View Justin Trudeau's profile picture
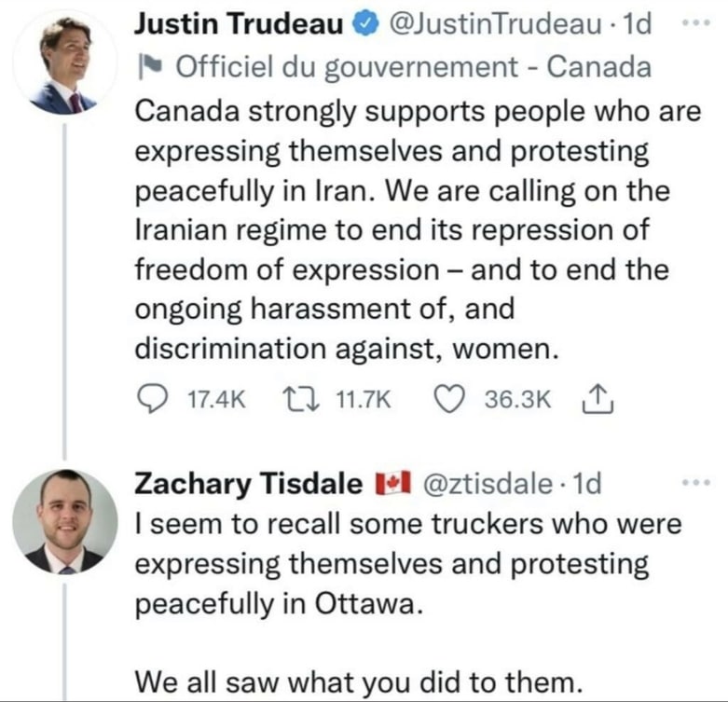The height and width of the screenshot is (702, 728). pos(65,62)
